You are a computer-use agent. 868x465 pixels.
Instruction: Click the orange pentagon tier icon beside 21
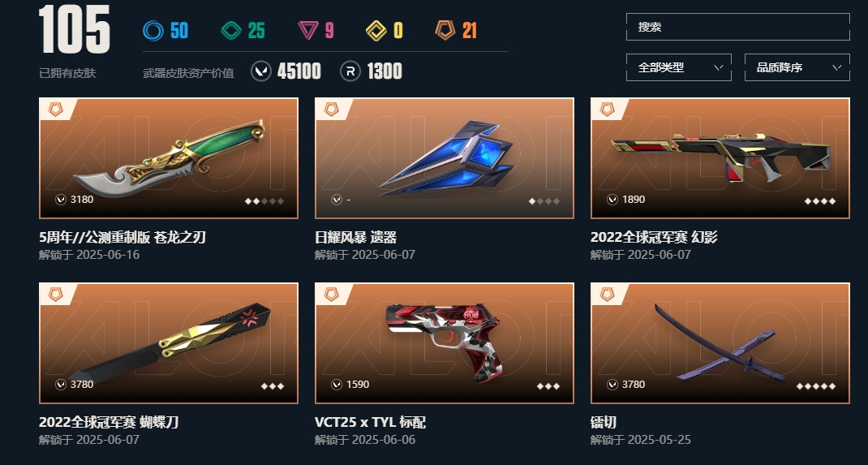(445, 30)
